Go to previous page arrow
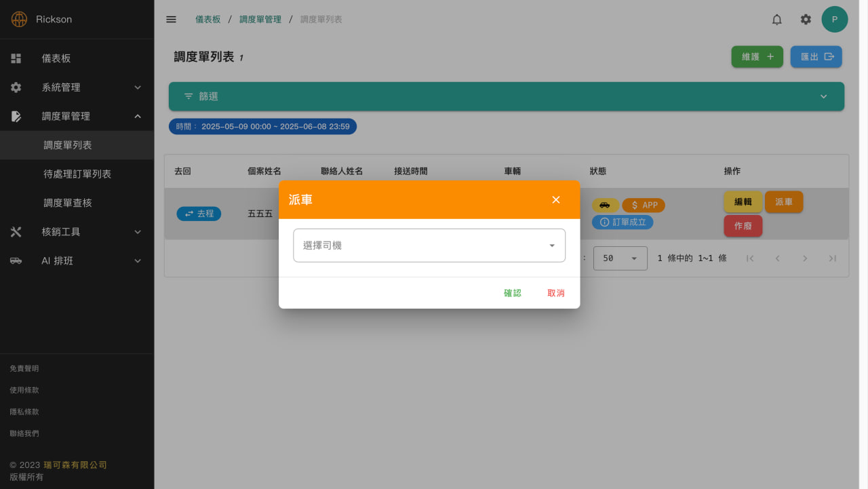Viewport: 868px width, 489px height. point(778,258)
